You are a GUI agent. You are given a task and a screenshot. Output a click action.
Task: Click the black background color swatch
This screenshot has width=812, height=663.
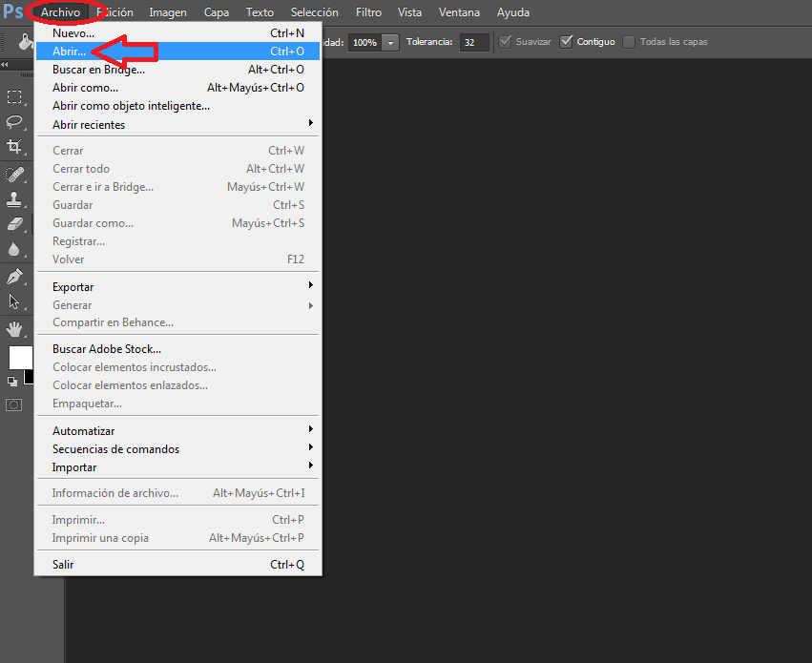(x=30, y=378)
